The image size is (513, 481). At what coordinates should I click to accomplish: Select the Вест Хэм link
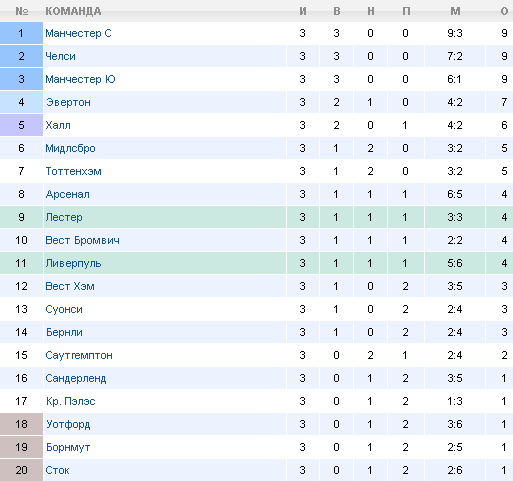pyautogui.click(x=70, y=286)
